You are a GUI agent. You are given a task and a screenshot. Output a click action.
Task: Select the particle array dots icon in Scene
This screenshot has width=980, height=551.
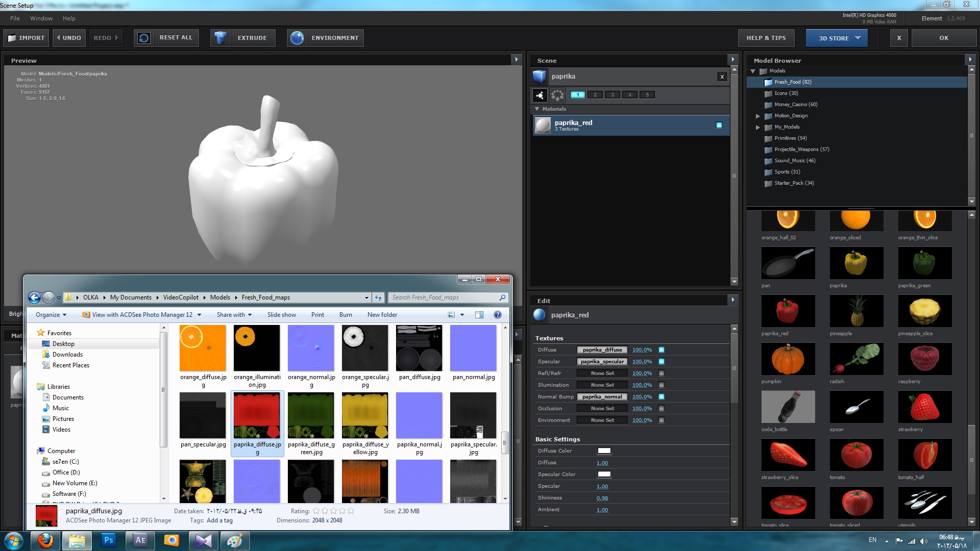tap(557, 95)
